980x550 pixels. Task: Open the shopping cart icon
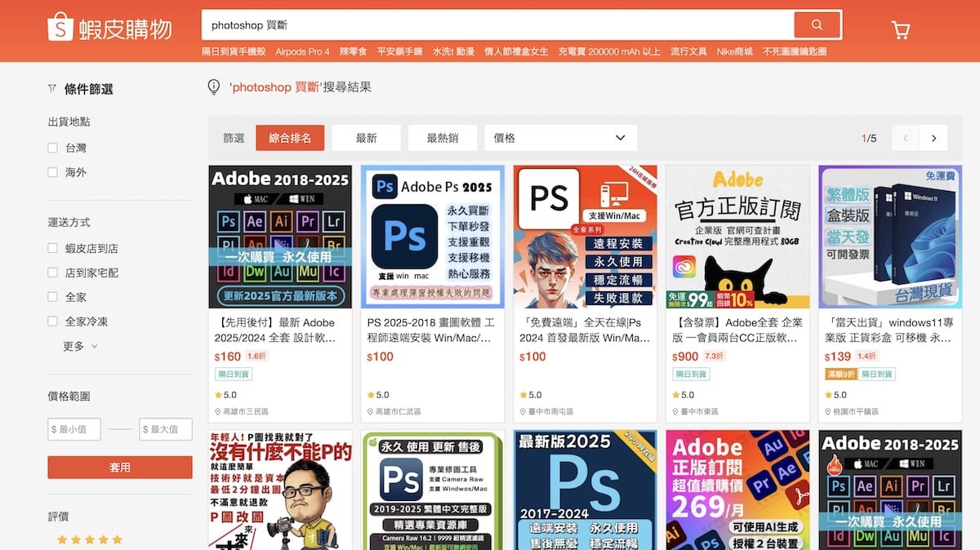click(900, 28)
